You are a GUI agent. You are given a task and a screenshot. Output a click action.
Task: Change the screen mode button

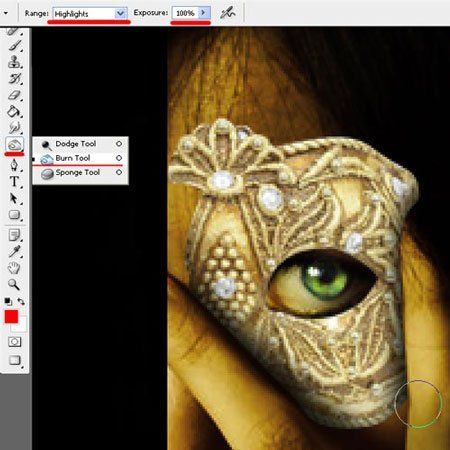pos(14,360)
